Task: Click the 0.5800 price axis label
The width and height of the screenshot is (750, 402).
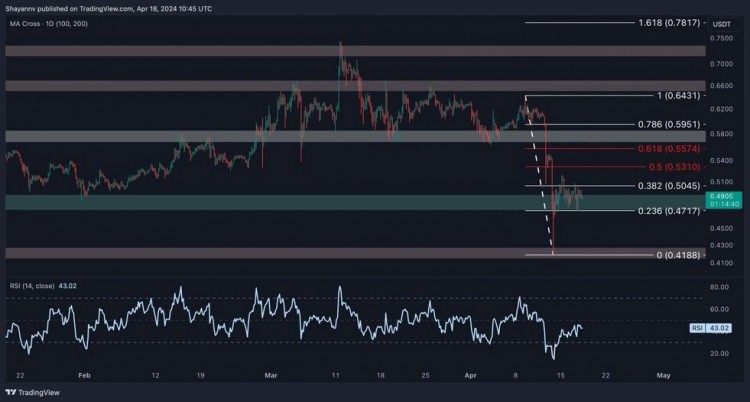Action: point(719,134)
